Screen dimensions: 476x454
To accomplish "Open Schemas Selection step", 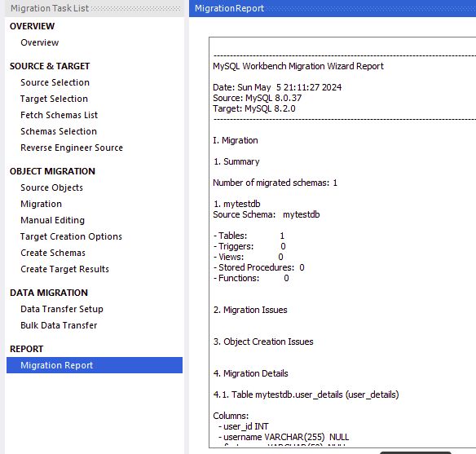I will pos(59,131).
